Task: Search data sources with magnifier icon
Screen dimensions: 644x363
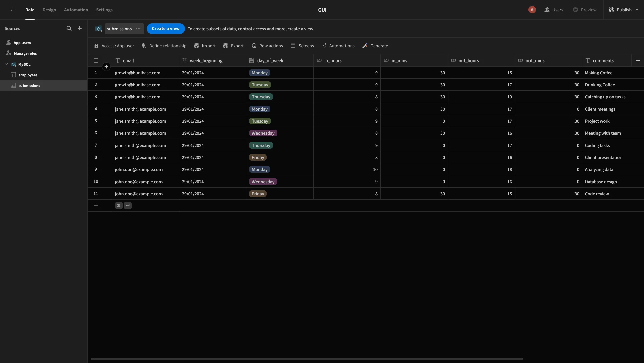Action: [69, 28]
